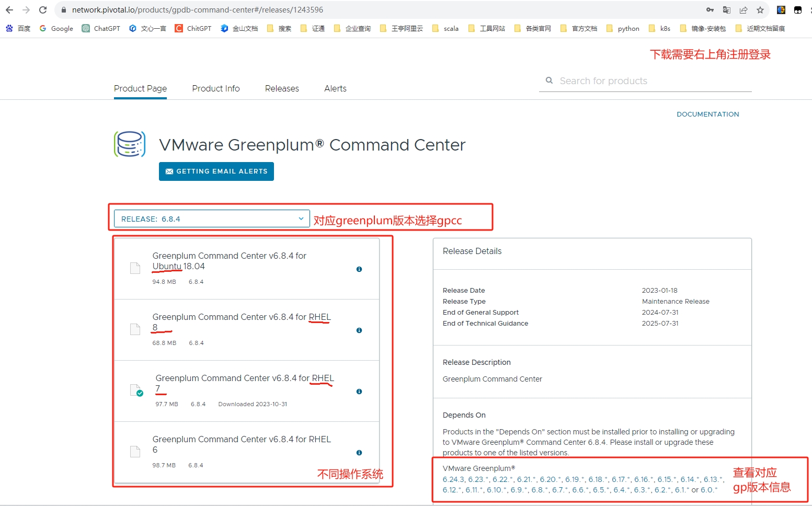Image resolution: width=812 pixels, height=506 pixels.
Task: Click the info icon beside RHEL 8 package
Action: click(359, 330)
